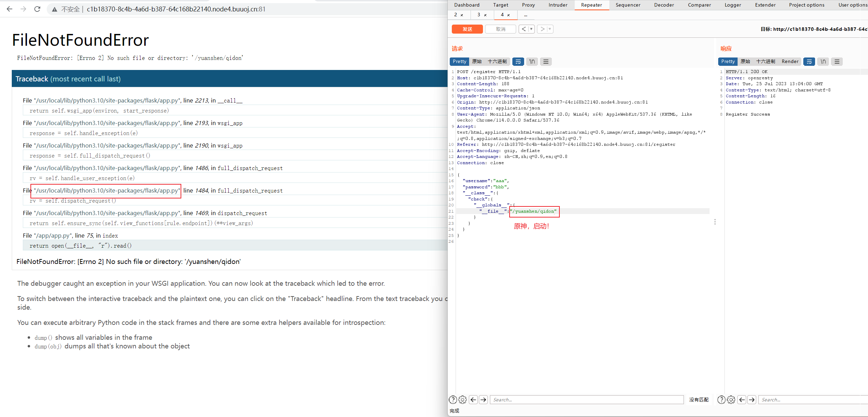Select Pretty view in response panel
Screen dimensions: 868x417
[x=728, y=62]
